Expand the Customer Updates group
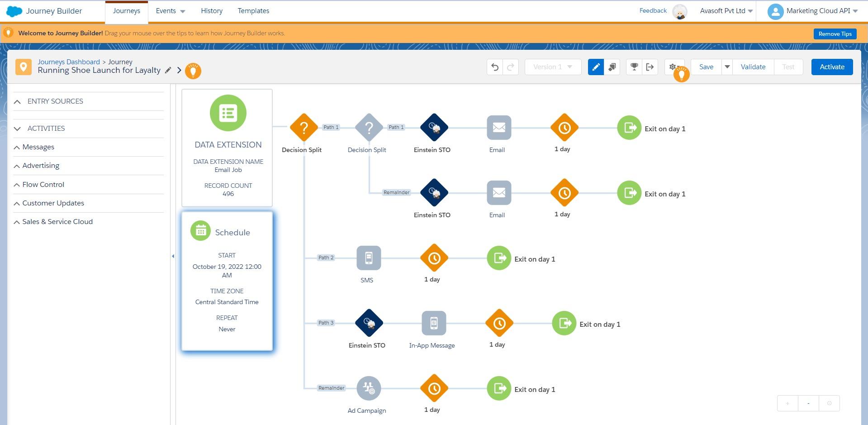Screen dimensions: 868x425 click(x=17, y=204)
